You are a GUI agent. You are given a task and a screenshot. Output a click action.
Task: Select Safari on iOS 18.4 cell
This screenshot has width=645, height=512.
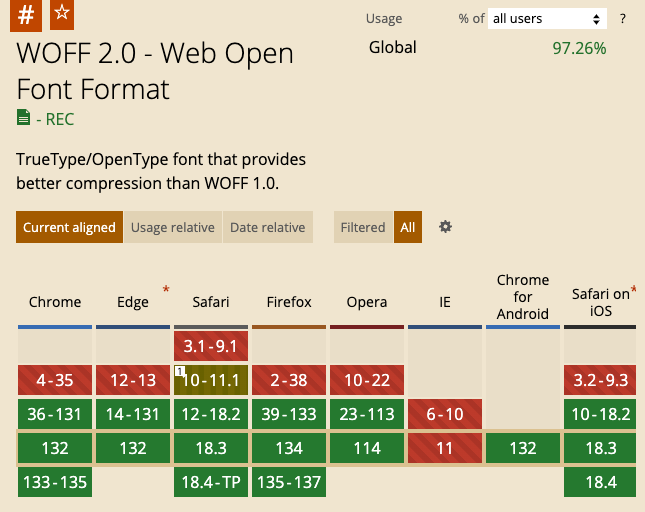point(600,482)
